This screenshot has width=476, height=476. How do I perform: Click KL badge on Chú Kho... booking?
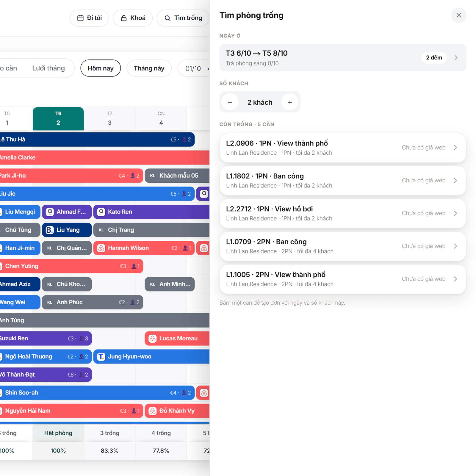(x=50, y=284)
